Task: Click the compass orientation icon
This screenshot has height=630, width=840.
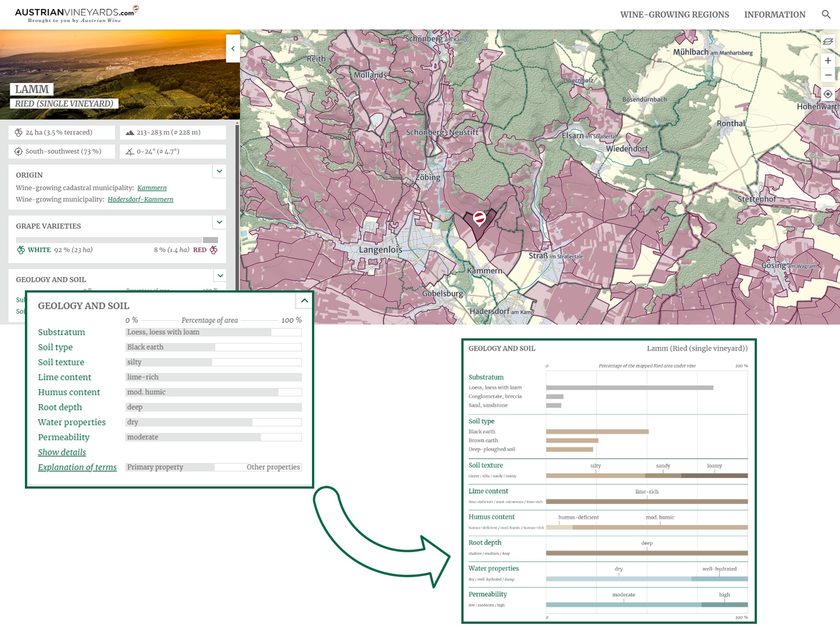Action: click(18, 152)
